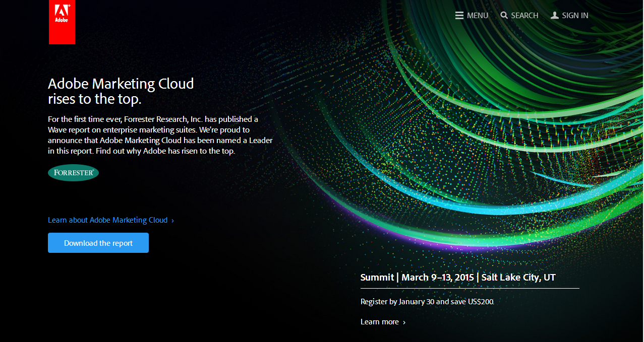Open the MENU label in header
This screenshot has width=644, height=342.
click(x=478, y=16)
